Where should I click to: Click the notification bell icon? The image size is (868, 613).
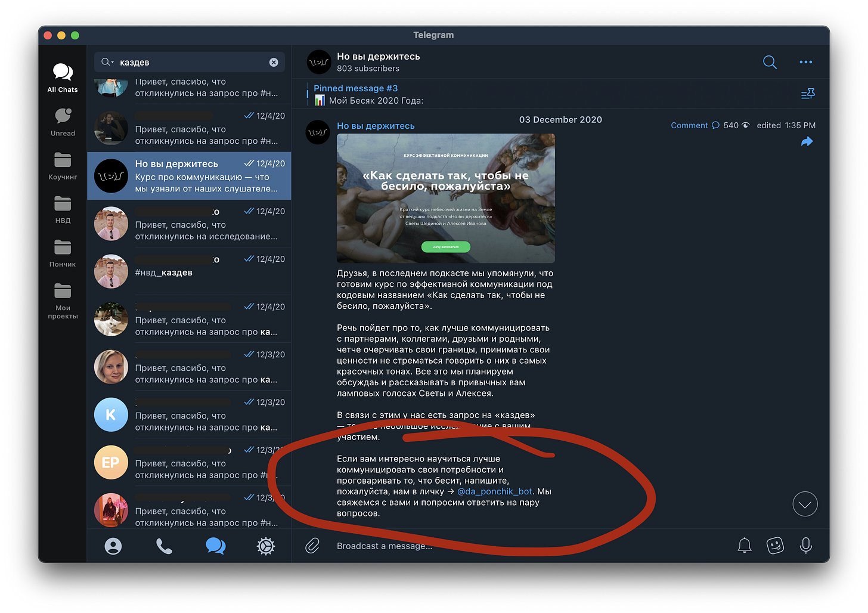point(744,545)
